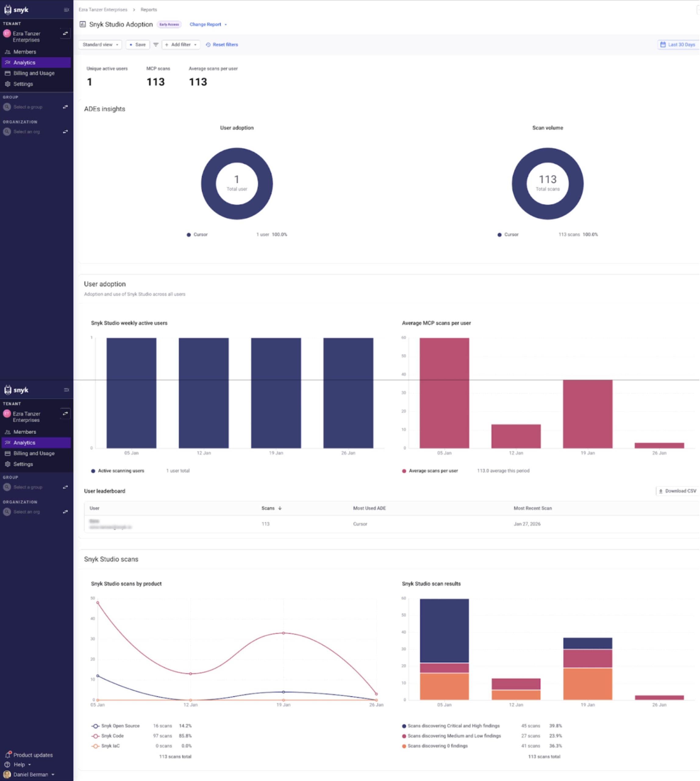Click the group switch arrows in the upper sidebar

tap(65, 107)
